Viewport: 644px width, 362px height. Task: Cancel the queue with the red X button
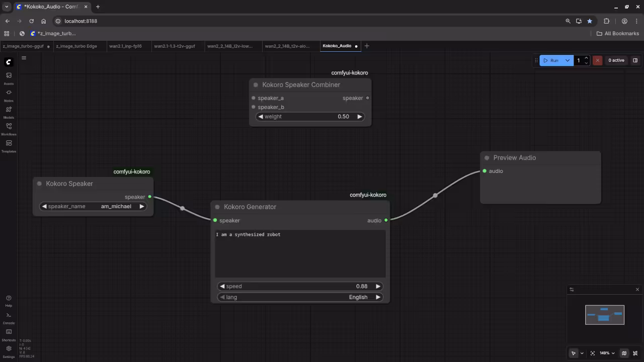[x=597, y=60]
